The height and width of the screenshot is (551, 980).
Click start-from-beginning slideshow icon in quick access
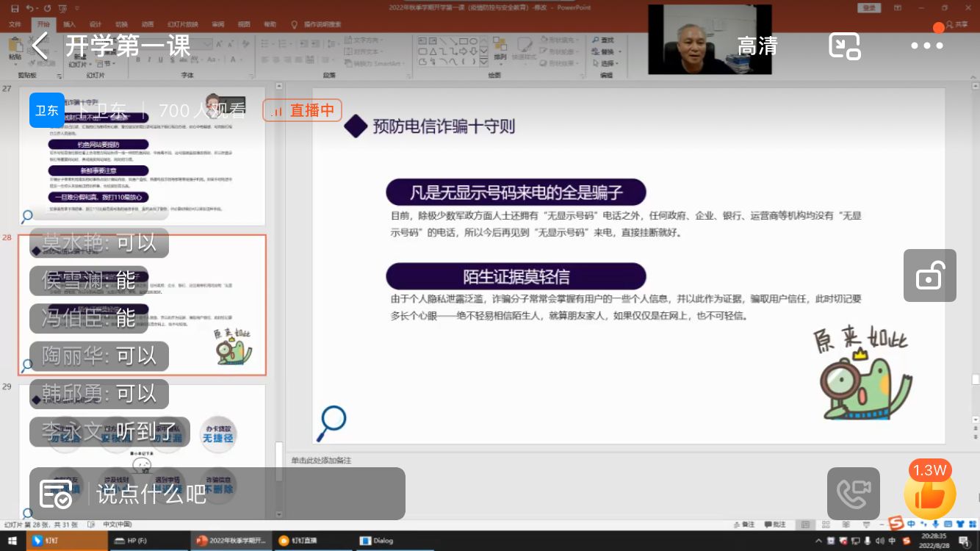pyautogui.click(x=62, y=8)
